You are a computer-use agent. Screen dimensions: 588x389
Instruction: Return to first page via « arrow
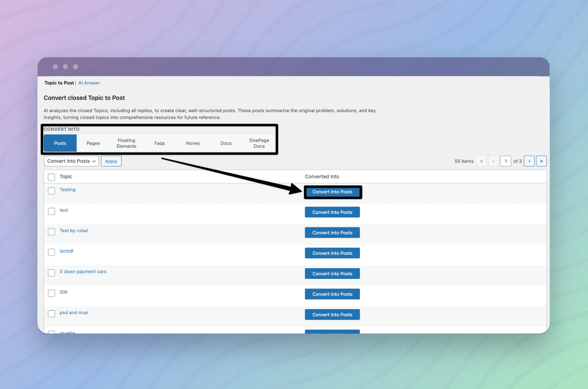(x=481, y=161)
